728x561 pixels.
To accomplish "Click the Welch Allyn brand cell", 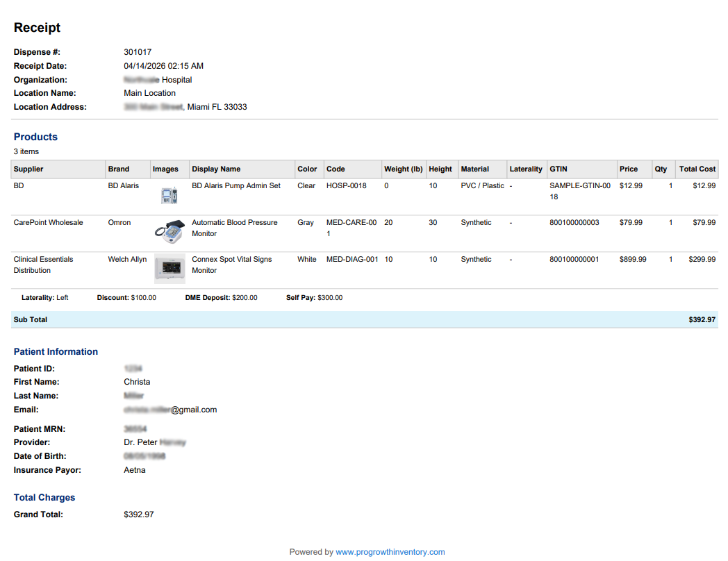I will [x=127, y=259].
